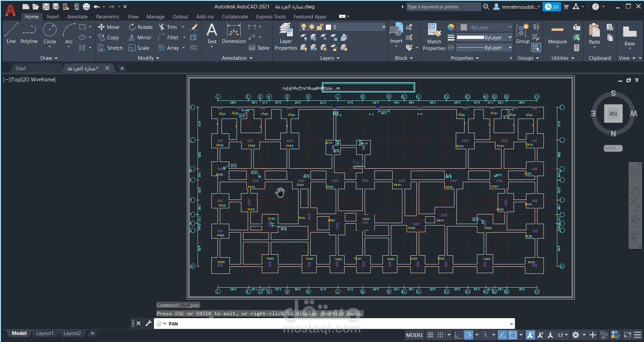Select the Mirror tool
Screen dimensions: 644x342
140,38
